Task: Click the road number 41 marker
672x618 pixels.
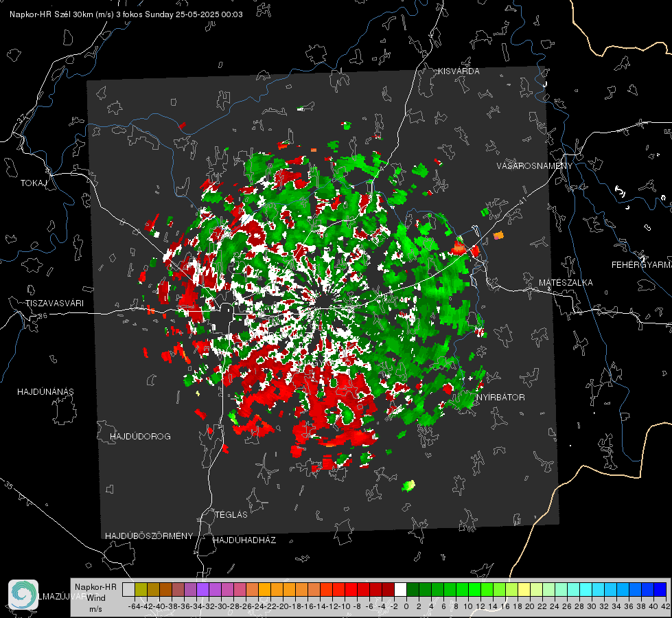Action: (x=522, y=201)
